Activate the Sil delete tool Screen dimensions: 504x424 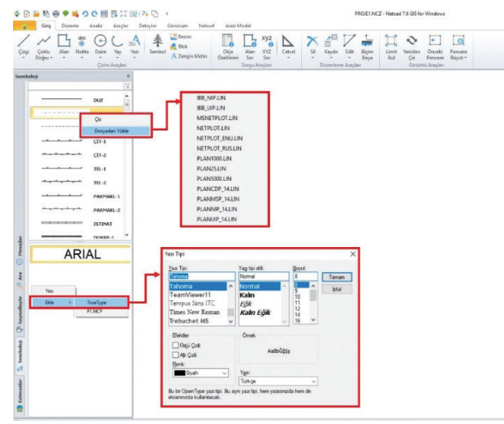[312, 45]
